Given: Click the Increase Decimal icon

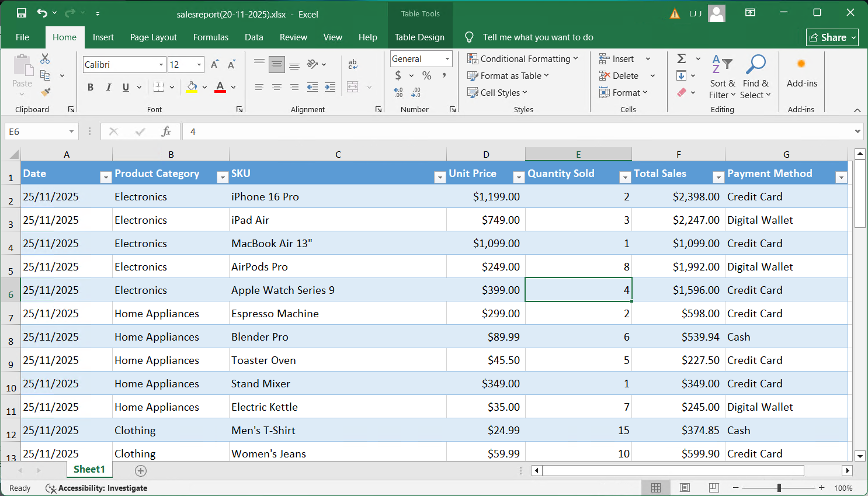Looking at the screenshot, I should click(x=398, y=92).
